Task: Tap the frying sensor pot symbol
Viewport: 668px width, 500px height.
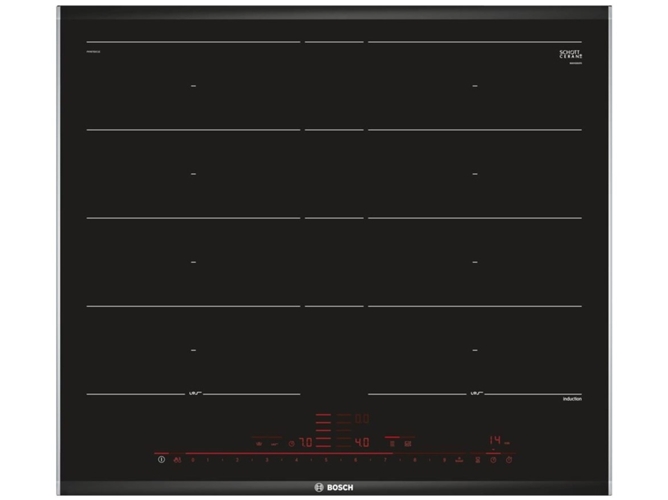Action: 259,444
